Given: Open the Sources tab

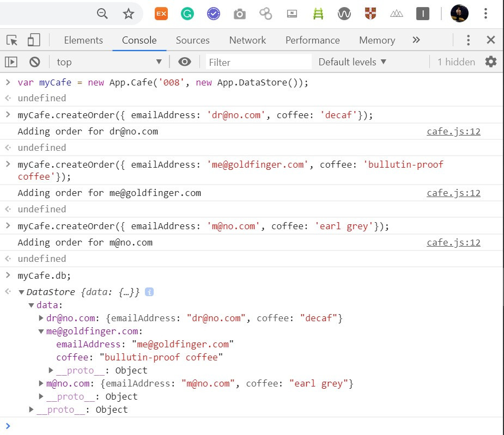Looking at the screenshot, I should pyautogui.click(x=192, y=40).
